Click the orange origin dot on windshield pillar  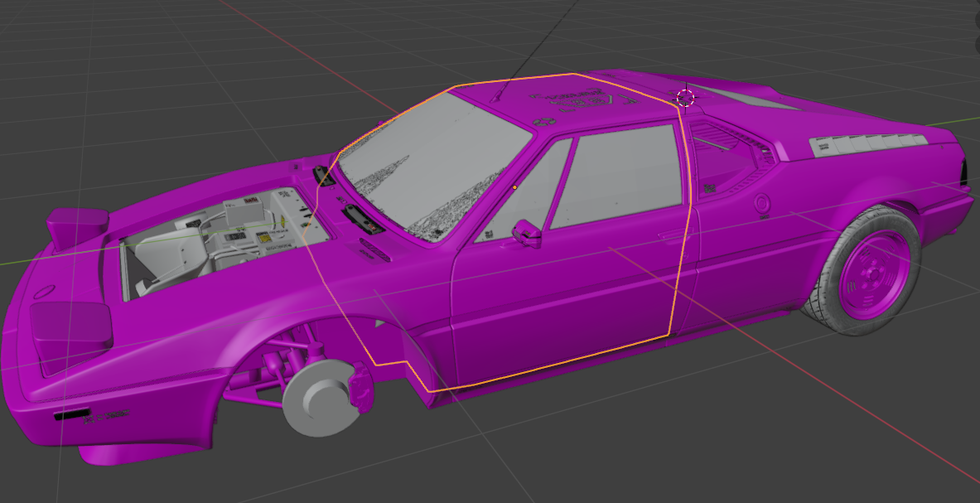click(514, 187)
